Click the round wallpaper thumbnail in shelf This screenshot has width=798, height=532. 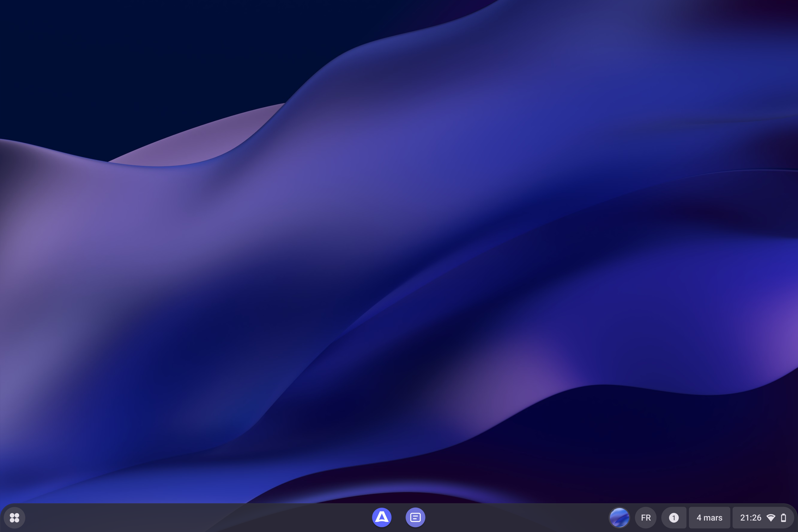tap(619, 518)
